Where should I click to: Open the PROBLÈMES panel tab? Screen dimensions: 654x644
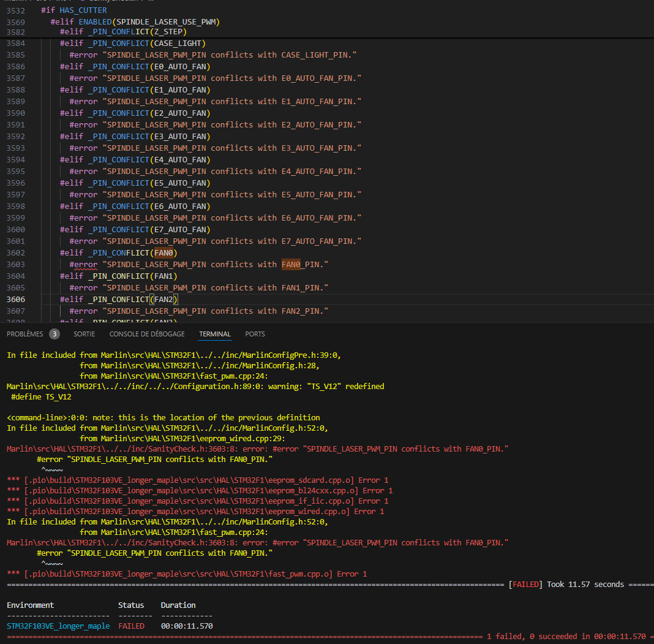coord(25,334)
